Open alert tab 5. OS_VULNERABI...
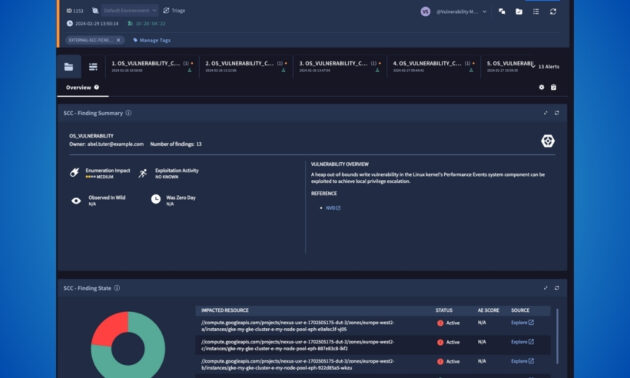 pos(509,66)
